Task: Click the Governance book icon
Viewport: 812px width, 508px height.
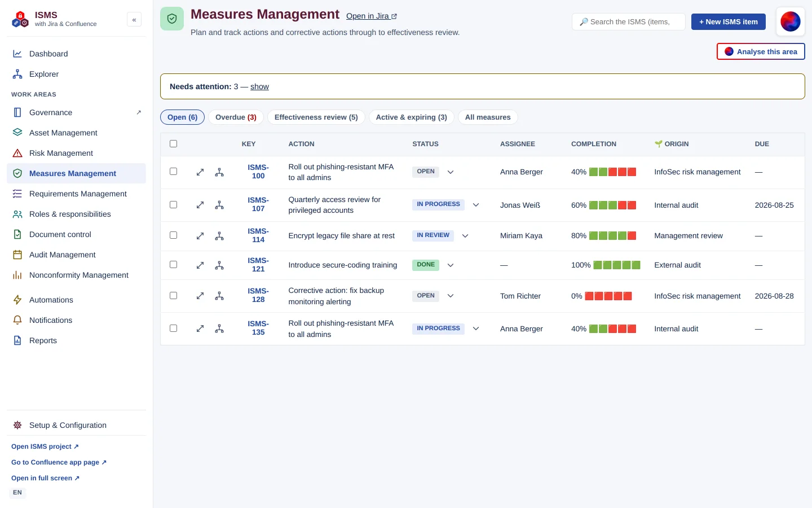Action: (17, 112)
